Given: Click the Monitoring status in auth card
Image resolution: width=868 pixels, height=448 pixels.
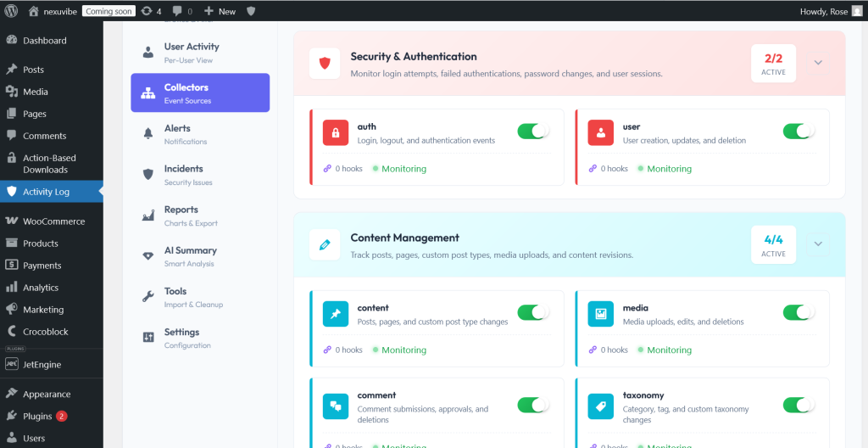Looking at the screenshot, I should tap(400, 169).
